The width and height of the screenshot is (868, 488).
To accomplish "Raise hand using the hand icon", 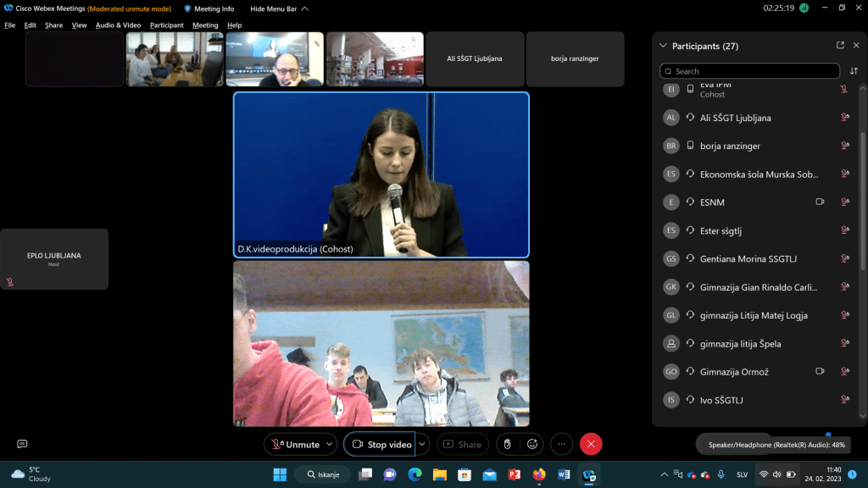I will [x=507, y=444].
